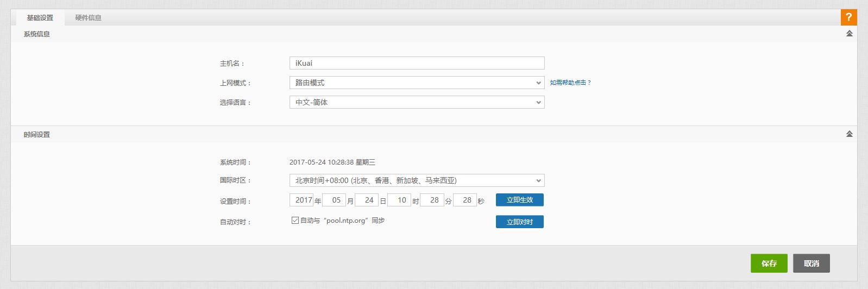Viewport: 868px width, 289px height.
Task: Open the 国际时区 timezone dropdown
Action: point(417,180)
